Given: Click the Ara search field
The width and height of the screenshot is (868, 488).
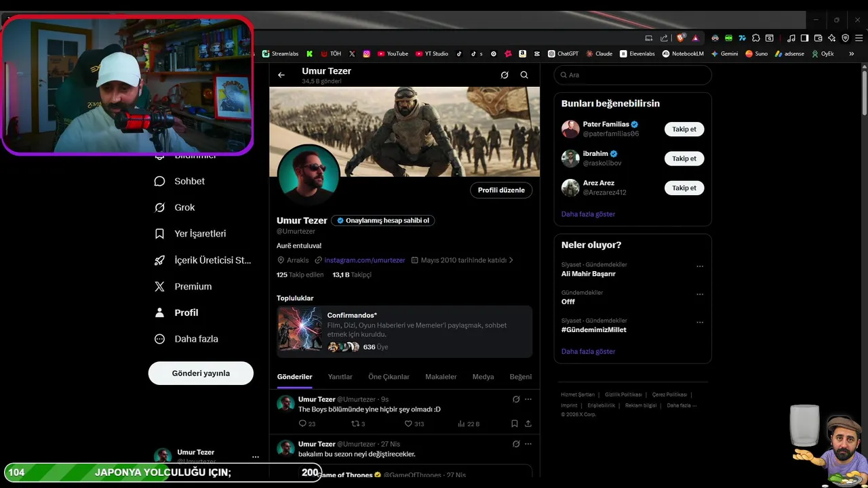Looking at the screenshot, I should point(633,75).
